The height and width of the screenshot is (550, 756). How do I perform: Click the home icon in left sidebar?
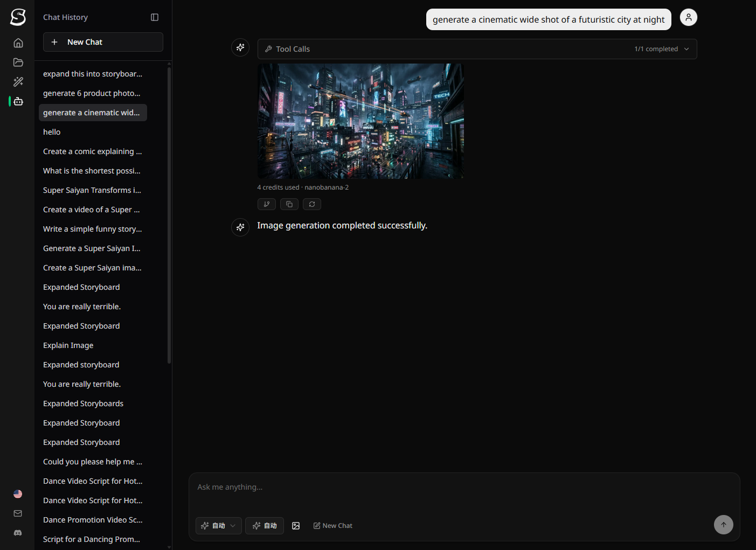point(18,43)
